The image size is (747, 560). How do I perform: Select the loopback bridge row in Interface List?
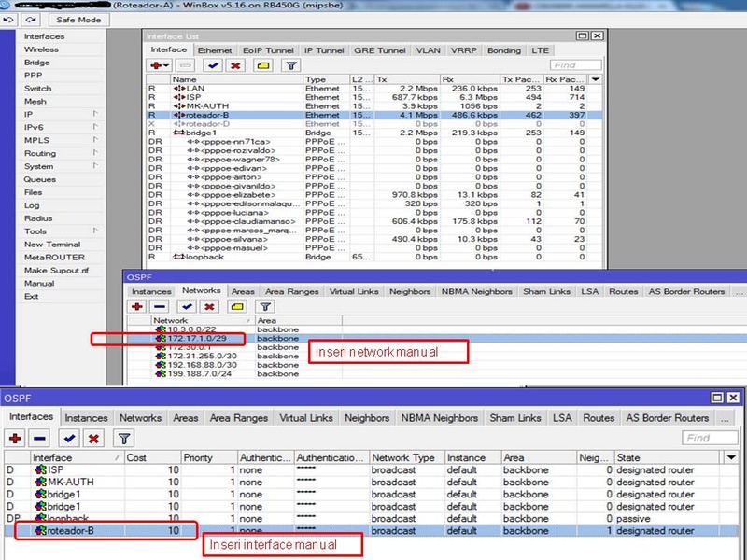pyautogui.click(x=374, y=257)
